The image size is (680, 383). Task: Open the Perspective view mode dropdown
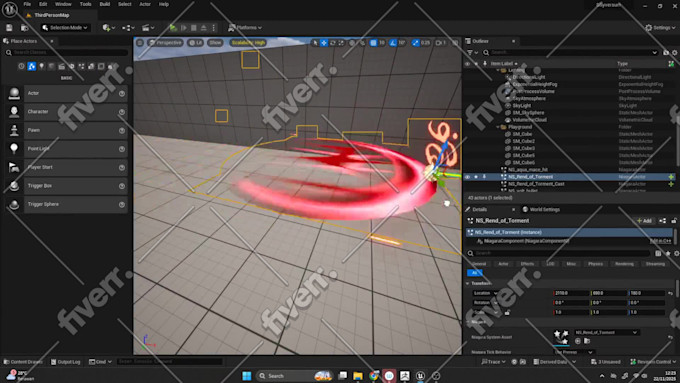(165, 43)
